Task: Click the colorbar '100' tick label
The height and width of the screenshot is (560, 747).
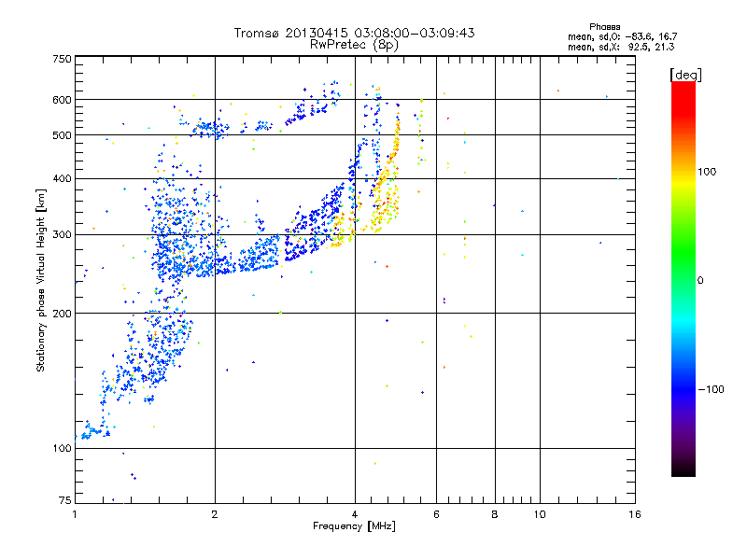Action: point(707,172)
